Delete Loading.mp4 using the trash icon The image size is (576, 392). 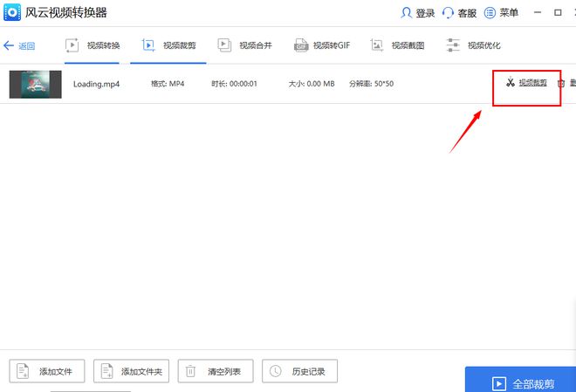click(561, 84)
